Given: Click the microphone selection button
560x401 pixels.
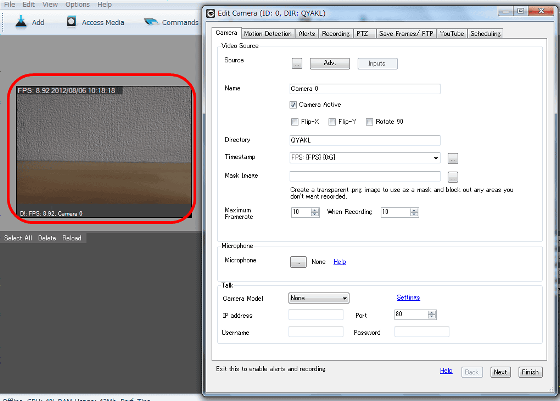Looking at the screenshot, I should pyautogui.click(x=298, y=262).
